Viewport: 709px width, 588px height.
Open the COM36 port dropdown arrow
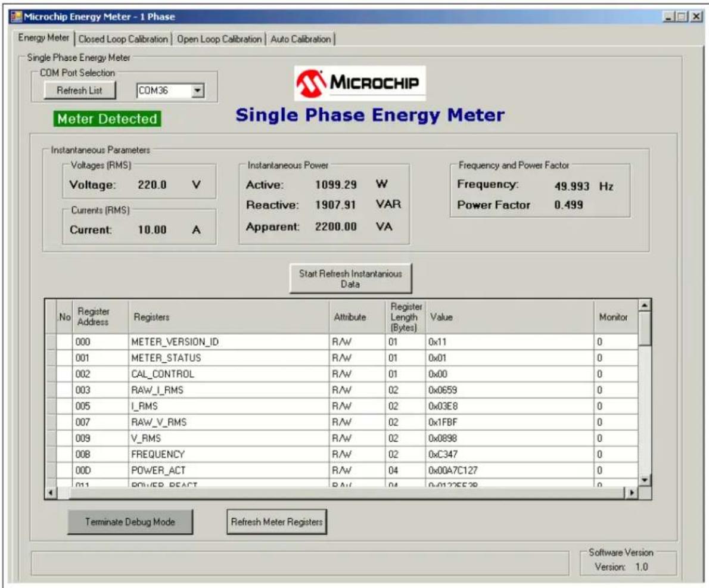(x=197, y=91)
